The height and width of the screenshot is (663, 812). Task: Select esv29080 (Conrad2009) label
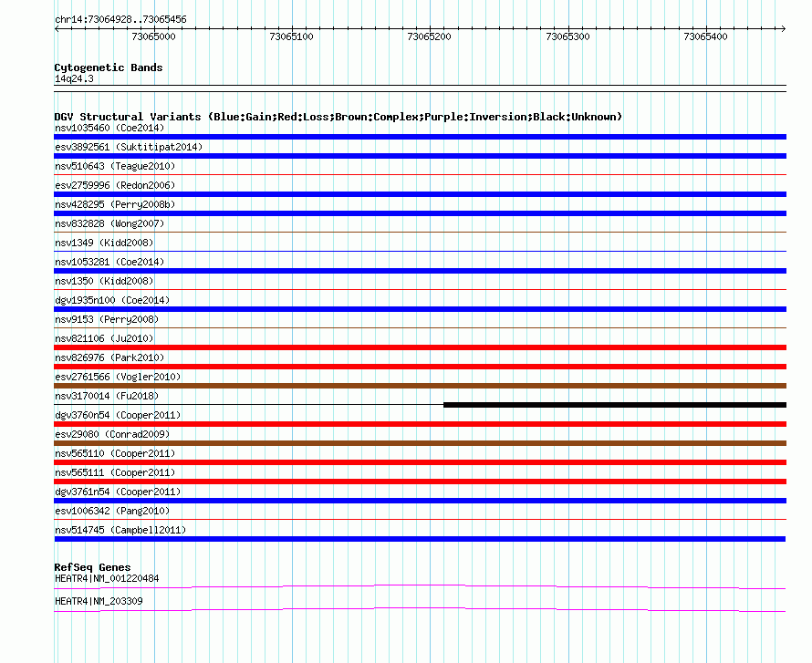tap(112, 434)
